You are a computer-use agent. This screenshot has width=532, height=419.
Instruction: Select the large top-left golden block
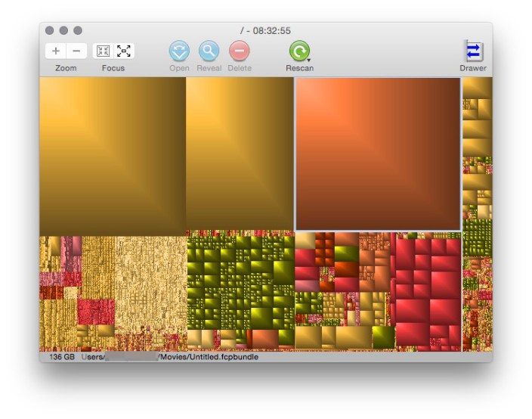[112, 155]
